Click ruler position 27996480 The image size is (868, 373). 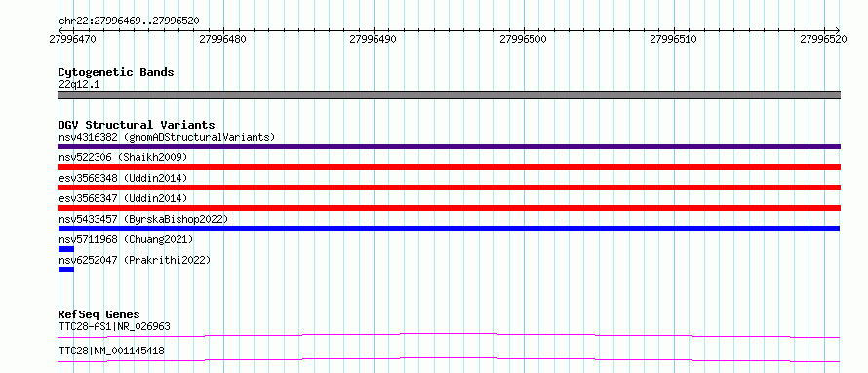click(x=223, y=39)
